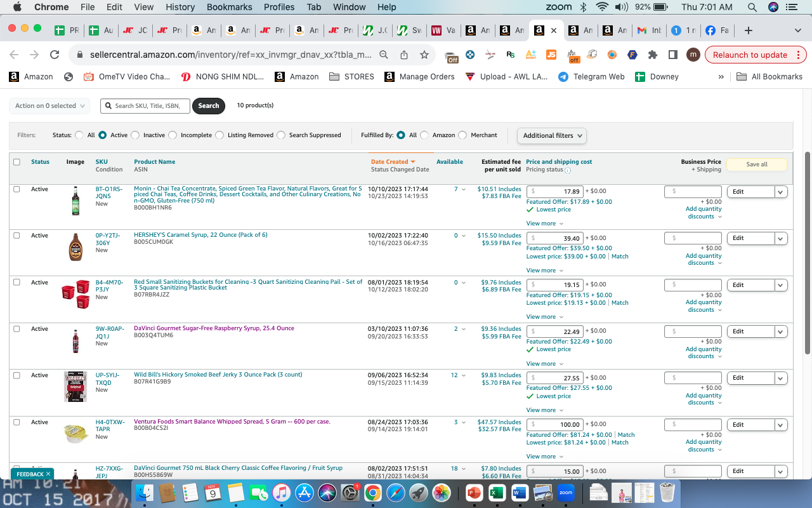This screenshot has height=508, width=812.
Task: Expand the Available quantity arrow showing 12
Action: (464, 375)
